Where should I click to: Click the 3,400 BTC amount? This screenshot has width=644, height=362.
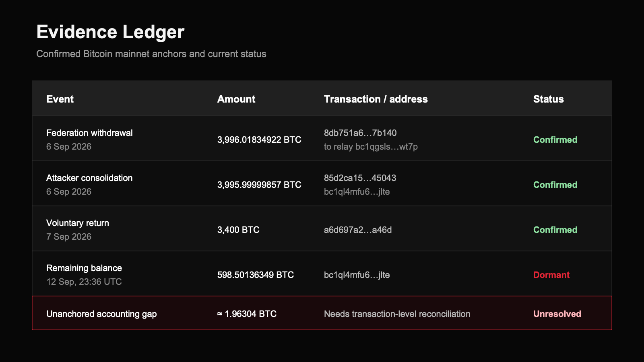point(238,230)
